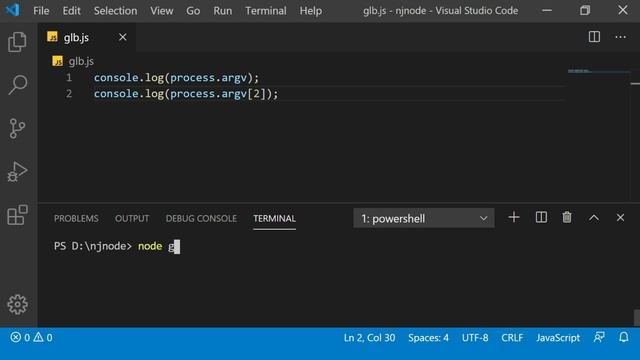Change line endings via CRLF
The image size is (640, 360).
[512, 338]
